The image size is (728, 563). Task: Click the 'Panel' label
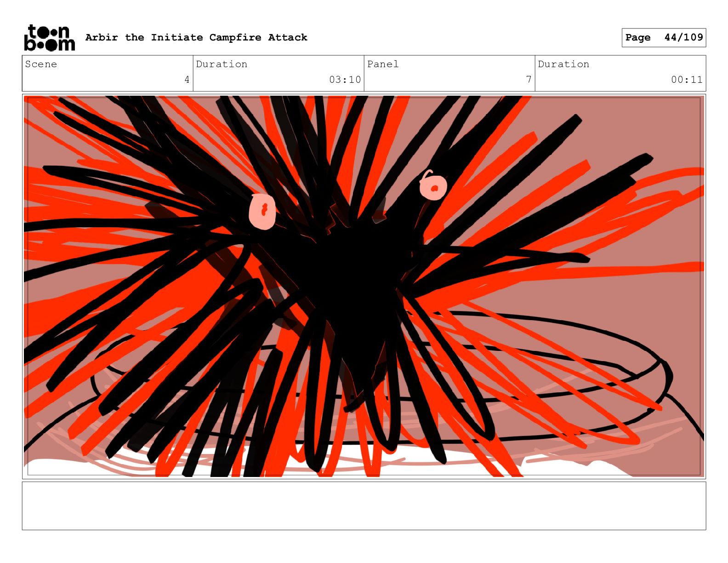point(383,64)
